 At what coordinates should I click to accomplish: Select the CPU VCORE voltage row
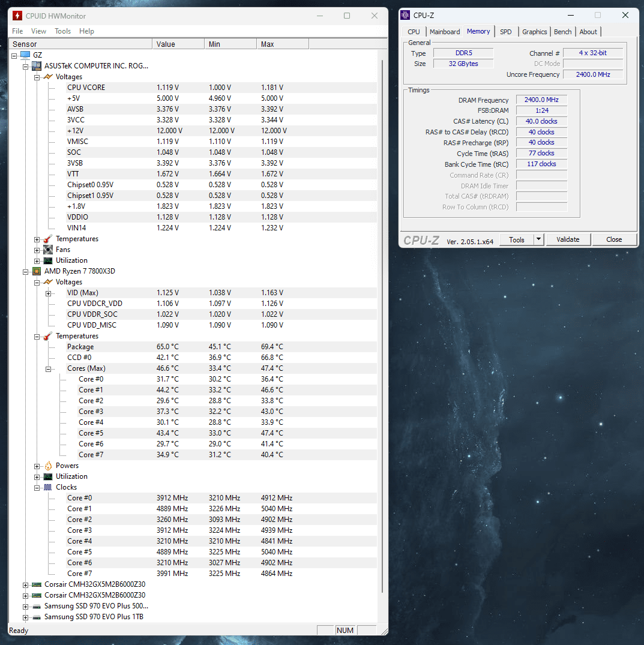[222, 88]
